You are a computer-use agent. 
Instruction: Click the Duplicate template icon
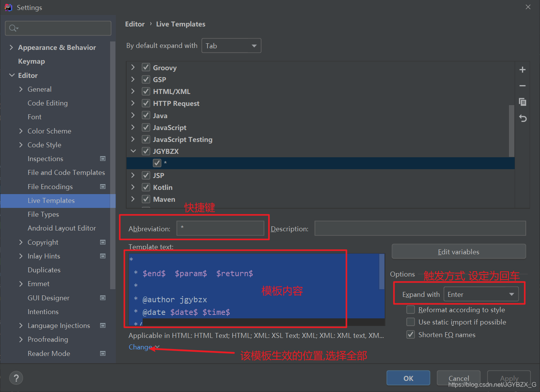(522, 102)
